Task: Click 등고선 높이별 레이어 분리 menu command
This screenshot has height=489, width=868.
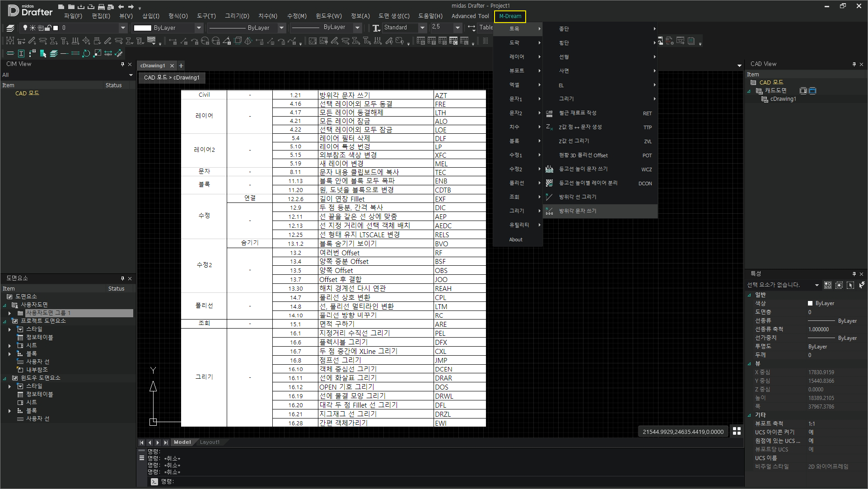Action: pyautogui.click(x=600, y=183)
